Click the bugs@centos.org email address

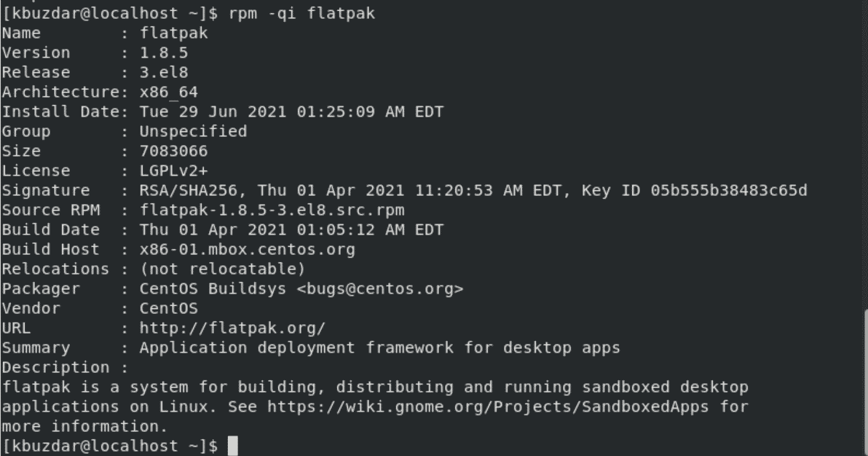tap(380, 288)
